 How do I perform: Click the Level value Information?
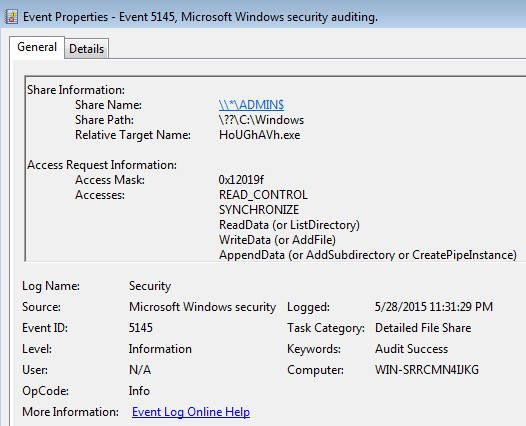coord(160,349)
